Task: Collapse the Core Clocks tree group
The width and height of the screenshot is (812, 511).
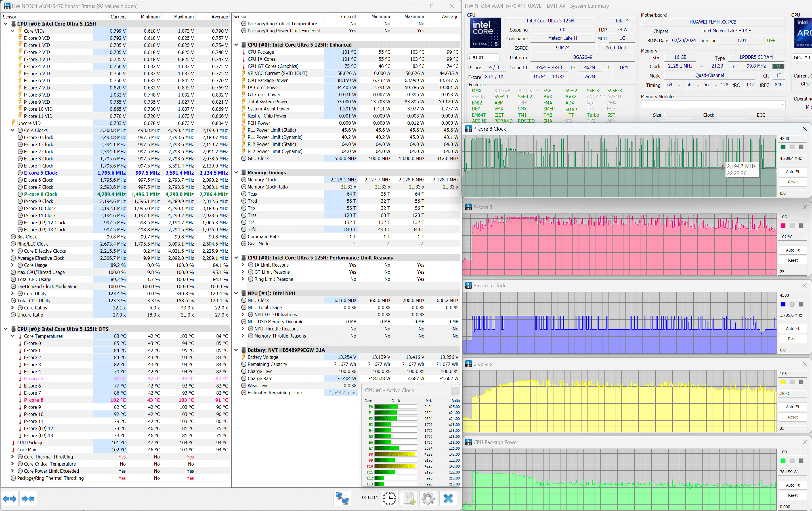Action: tap(12, 130)
